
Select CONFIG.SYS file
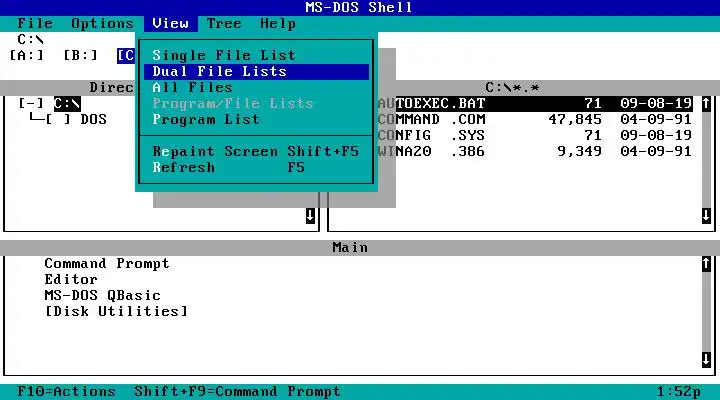pos(535,135)
